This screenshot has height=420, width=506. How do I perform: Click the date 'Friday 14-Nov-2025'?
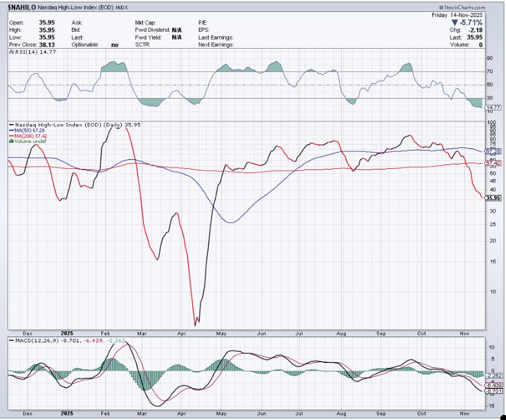click(x=457, y=15)
